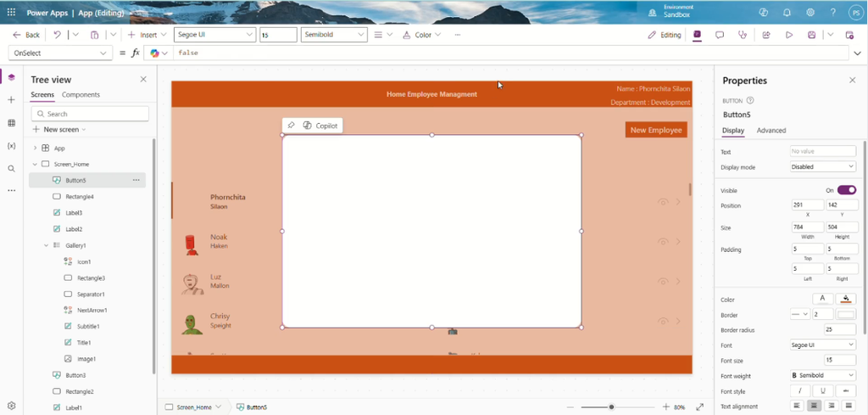The height and width of the screenshot is (415, 868).
Task: Open the Display mode dropdown
Action: click(x=823, y=167)
